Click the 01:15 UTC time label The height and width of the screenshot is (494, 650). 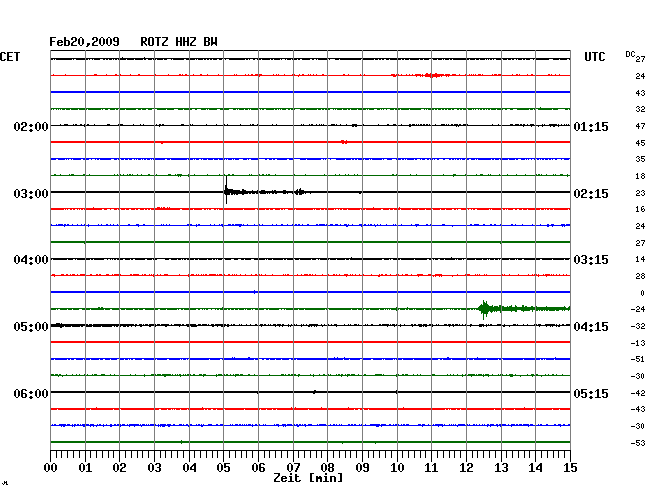point(591,126)
